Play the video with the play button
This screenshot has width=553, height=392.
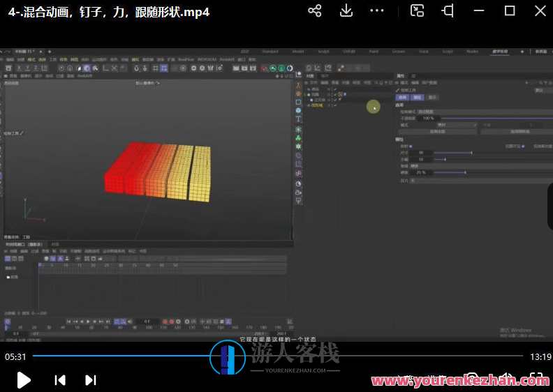pyautogui.click(x=24, y=379)
